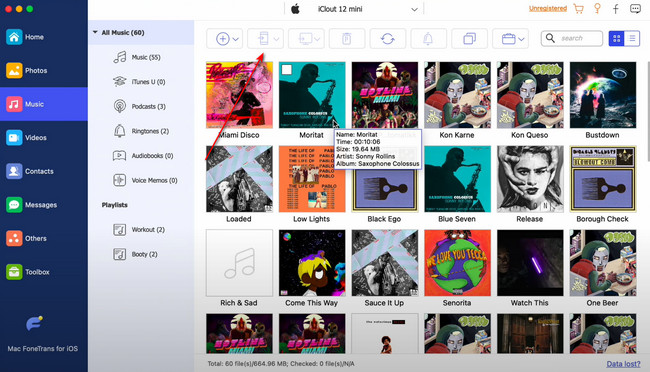Click the feedback chat icon
The height and width of the screenshot is (372, 650).
point(635,9)
